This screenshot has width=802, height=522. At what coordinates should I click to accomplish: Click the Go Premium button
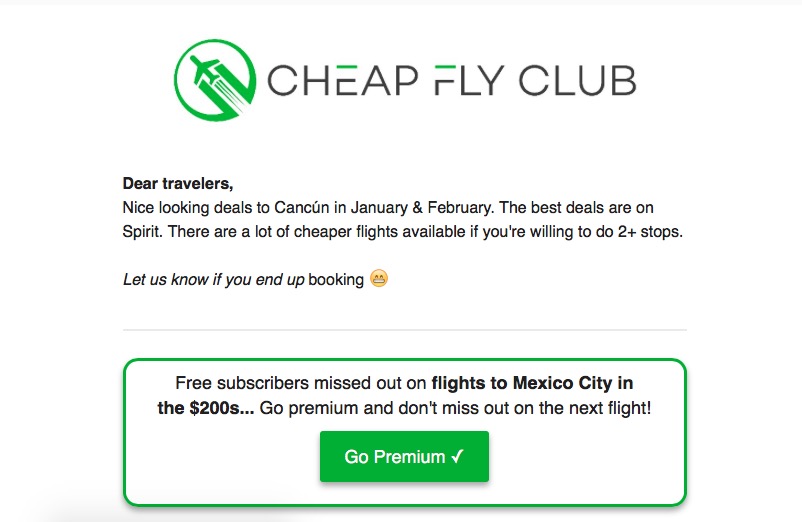click(404, 456)
